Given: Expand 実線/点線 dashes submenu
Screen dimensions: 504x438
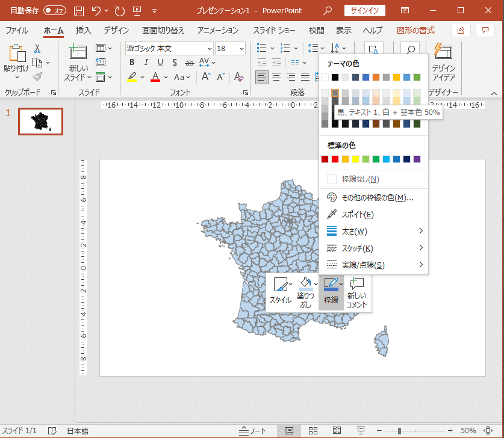Looking at the screenshot, I should (x=373, y=265).
